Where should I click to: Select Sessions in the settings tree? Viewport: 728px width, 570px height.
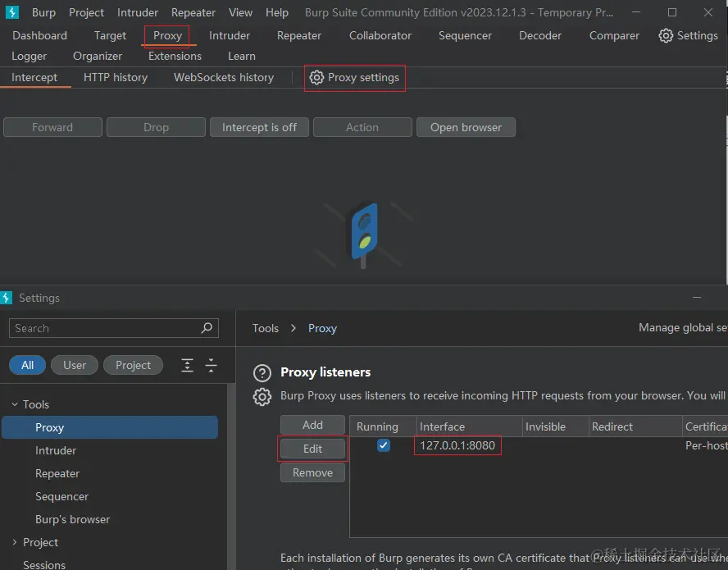(44, 565)
